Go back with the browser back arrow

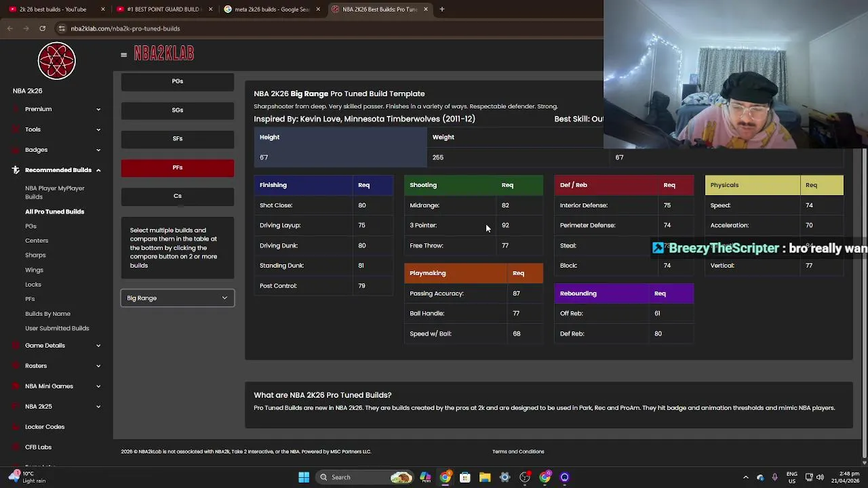point(9,28)
